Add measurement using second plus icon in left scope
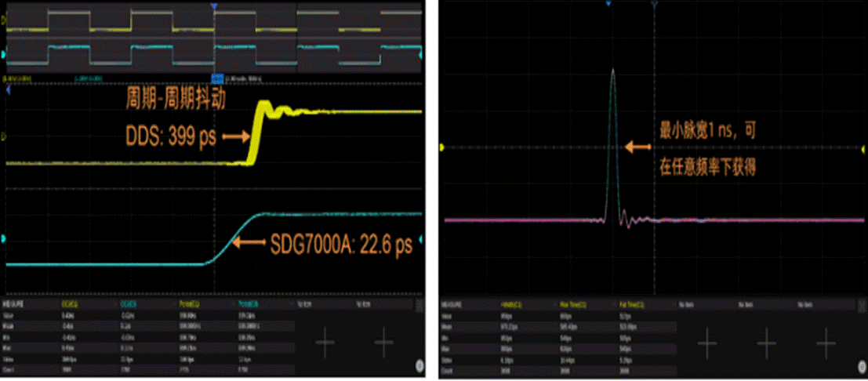Viewport: 868px width, 381px height. [x=383, y=341]
